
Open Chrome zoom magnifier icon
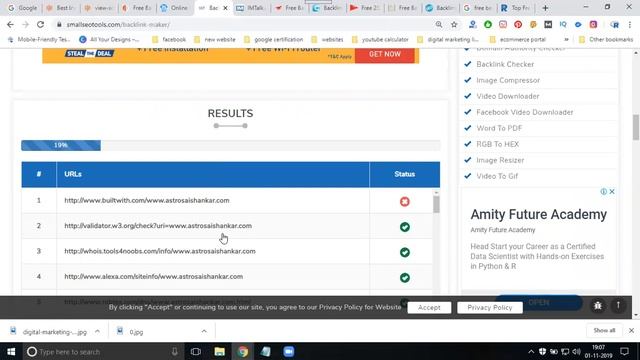click(439, 24)
